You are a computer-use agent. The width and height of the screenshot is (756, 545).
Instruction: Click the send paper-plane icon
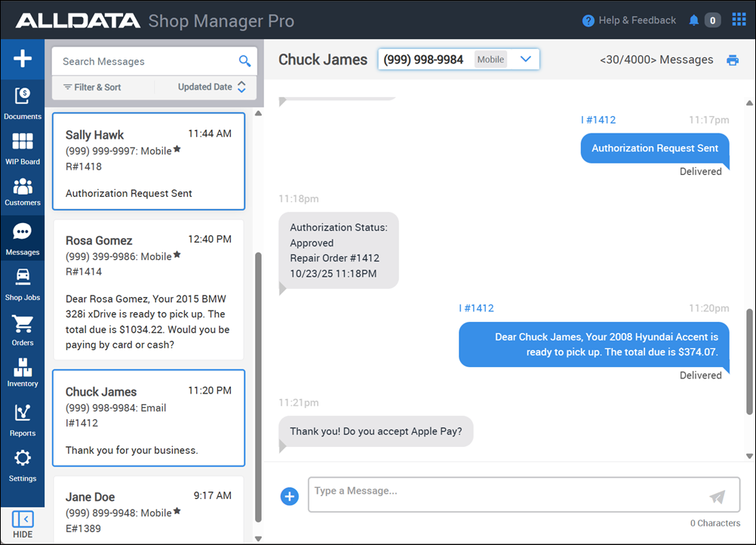(718, 496)
